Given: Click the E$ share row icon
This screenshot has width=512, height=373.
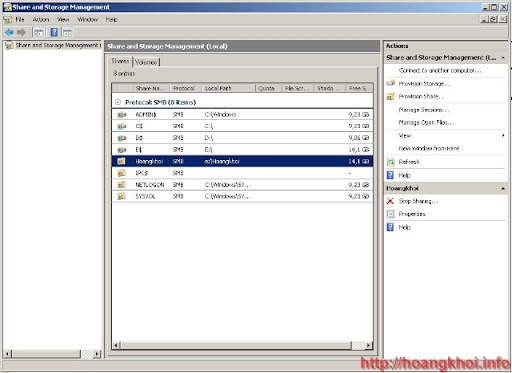Looking at the screenshot, I should tap(122, 150).
